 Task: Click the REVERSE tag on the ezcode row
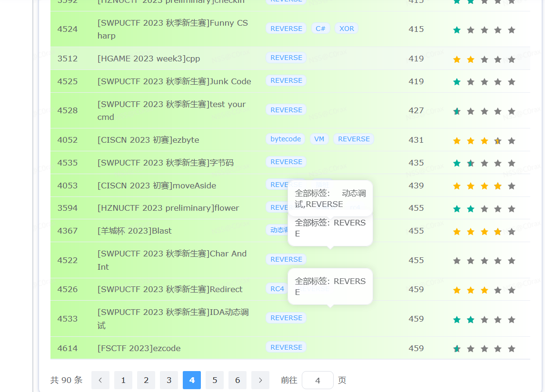pos(286,347)
